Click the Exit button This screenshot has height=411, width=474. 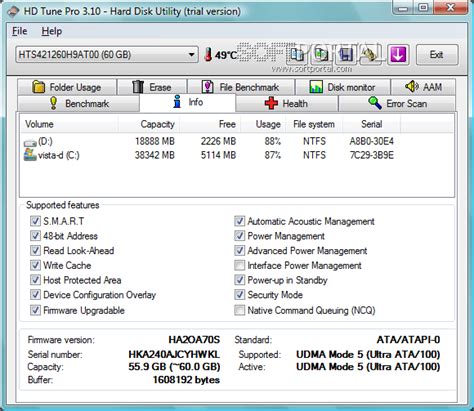click(437, 55)
